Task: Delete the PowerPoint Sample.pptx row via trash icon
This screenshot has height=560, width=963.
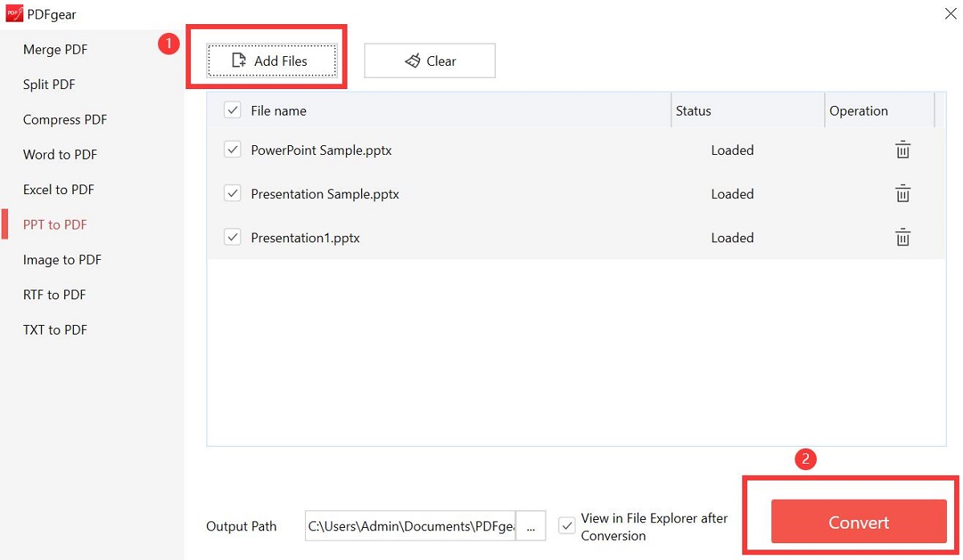Action: 903,150
